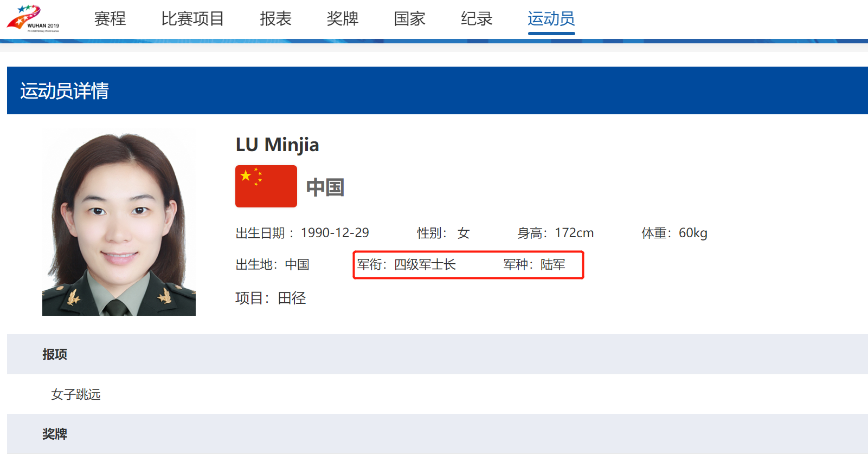Click the birth date 1990-12-29
Image resolution: width=868 pixels, height=462 pixels.
click(x=335, y=233)
